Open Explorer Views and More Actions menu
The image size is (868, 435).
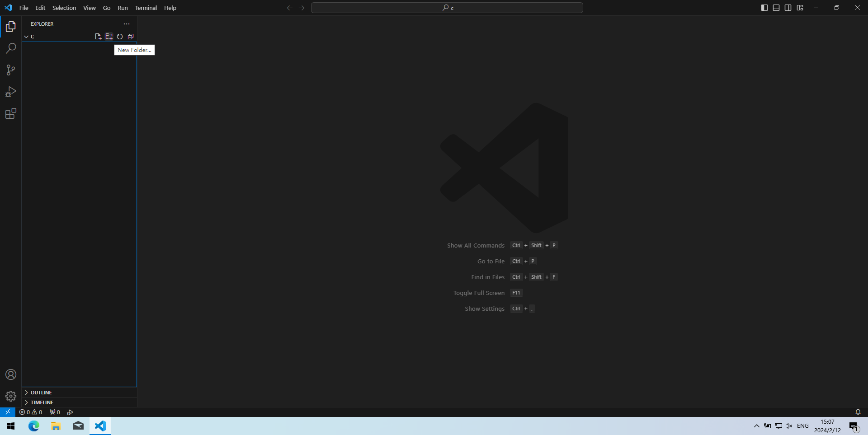[127, 24]
